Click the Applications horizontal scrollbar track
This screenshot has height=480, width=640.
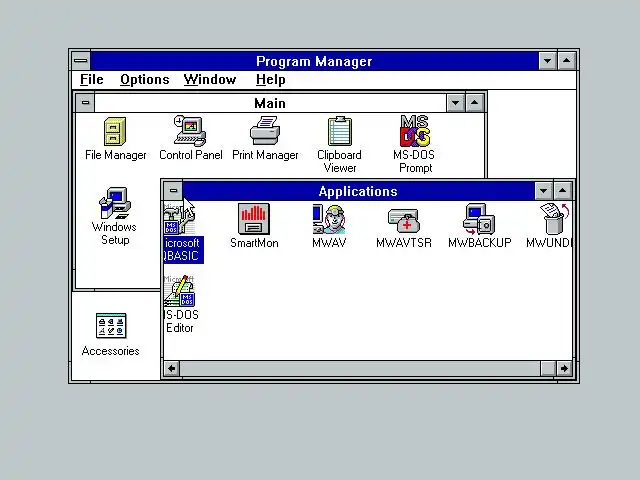pos(360,369)
